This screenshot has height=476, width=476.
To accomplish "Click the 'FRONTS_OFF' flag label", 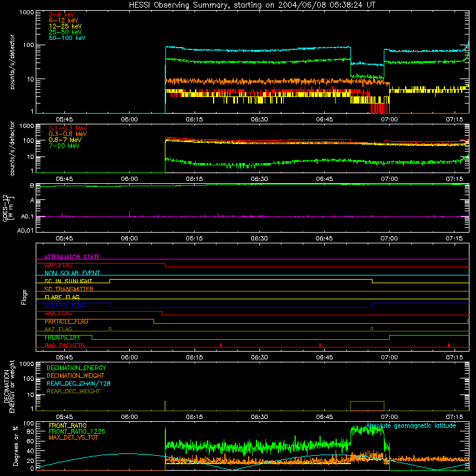I will [62, 337].
